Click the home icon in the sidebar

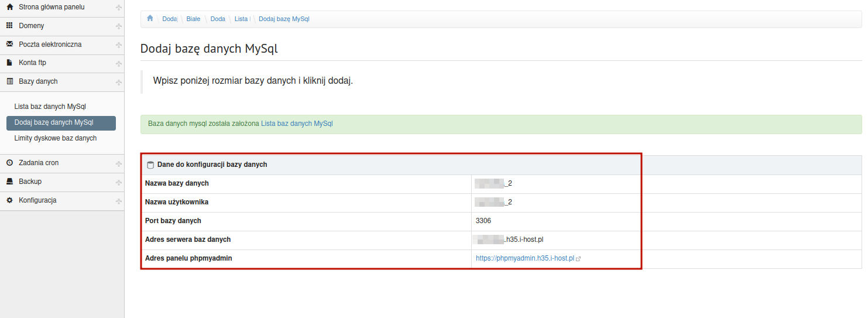pos(9,7)
